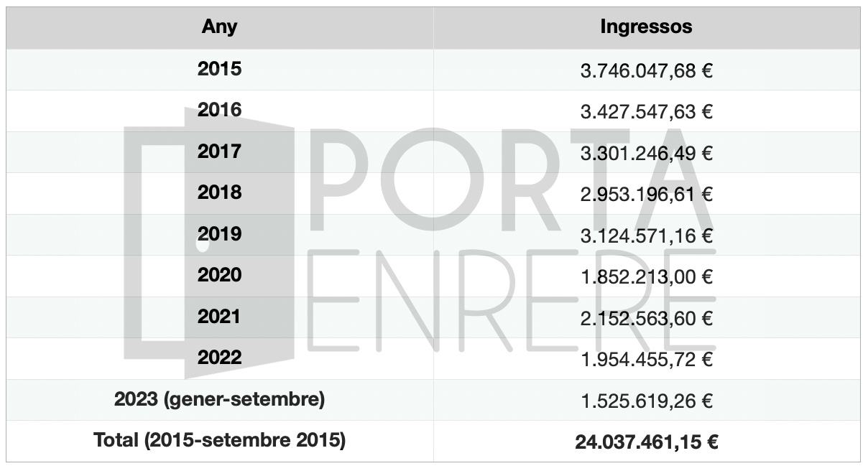Select the 2019 year cell
The width and height of the screenshot is (868, 471).
219,234
